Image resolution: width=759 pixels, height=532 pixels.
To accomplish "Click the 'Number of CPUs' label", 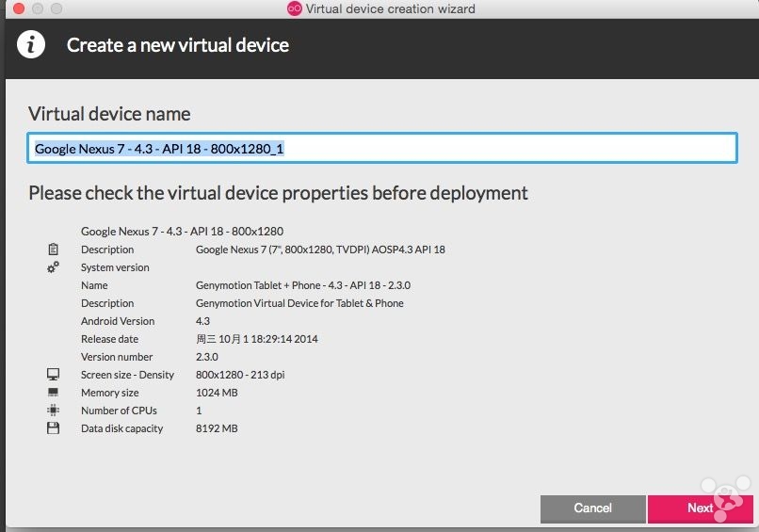I will tap(119, 411).
